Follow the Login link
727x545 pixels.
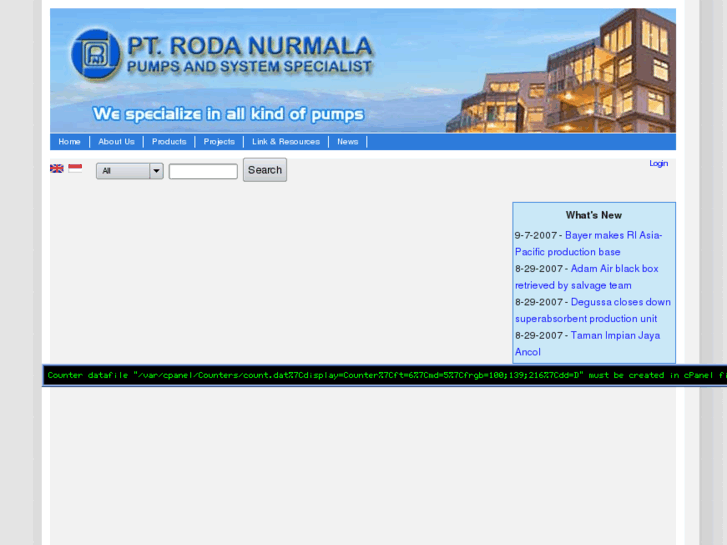[658, 163]
